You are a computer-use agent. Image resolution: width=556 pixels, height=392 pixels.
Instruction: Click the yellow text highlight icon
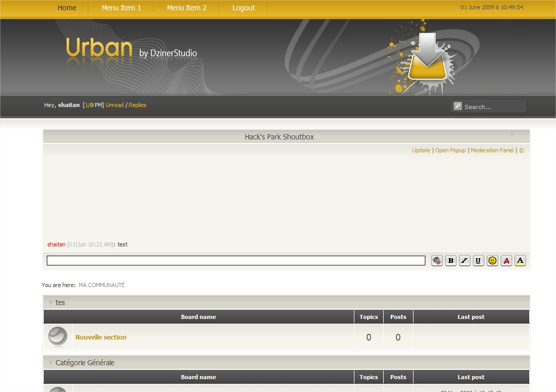pyautogui.click(x=520, y=261)
